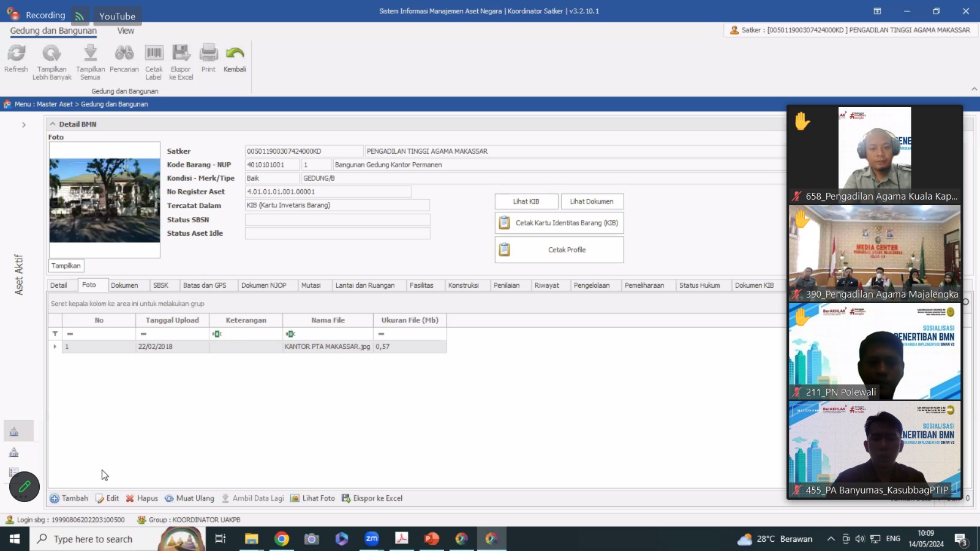Click the green pencil annotation button
The height and width of the screenshot is (551, 980).
pos(24,487)
